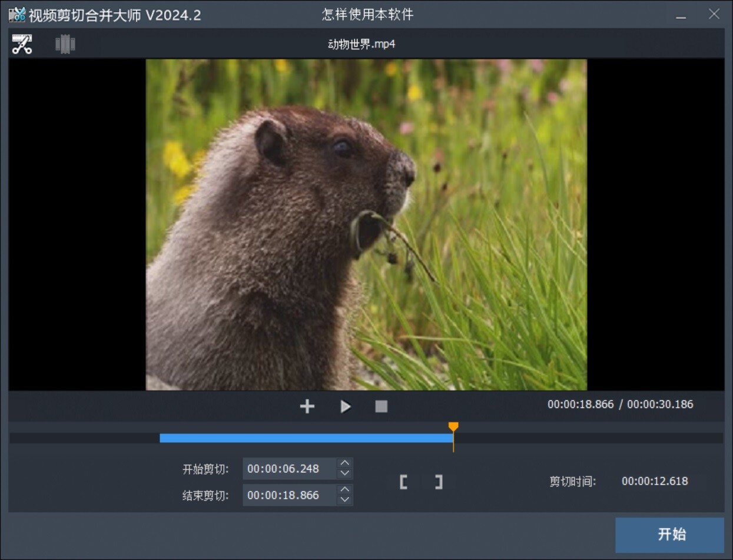The height and width of the screenshot is (560, 733).
Task: Stop video playback
Action: [x=382, y=406]
